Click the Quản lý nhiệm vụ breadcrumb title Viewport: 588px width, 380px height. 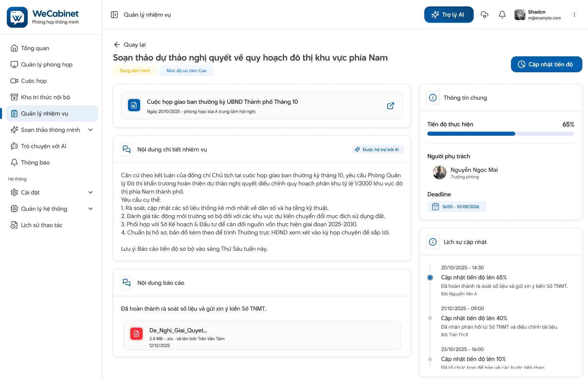click(147, 15)
